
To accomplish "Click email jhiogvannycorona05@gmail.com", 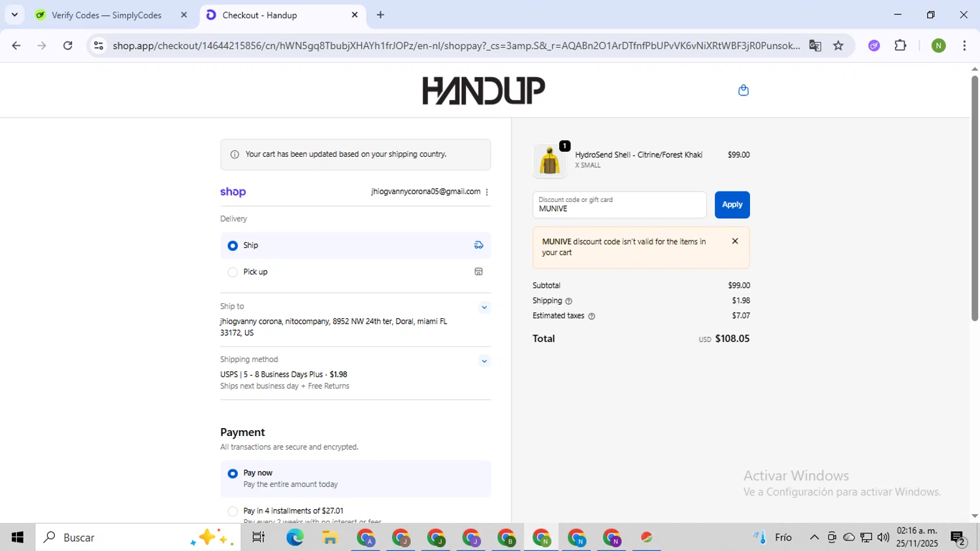I will [425, 192].
